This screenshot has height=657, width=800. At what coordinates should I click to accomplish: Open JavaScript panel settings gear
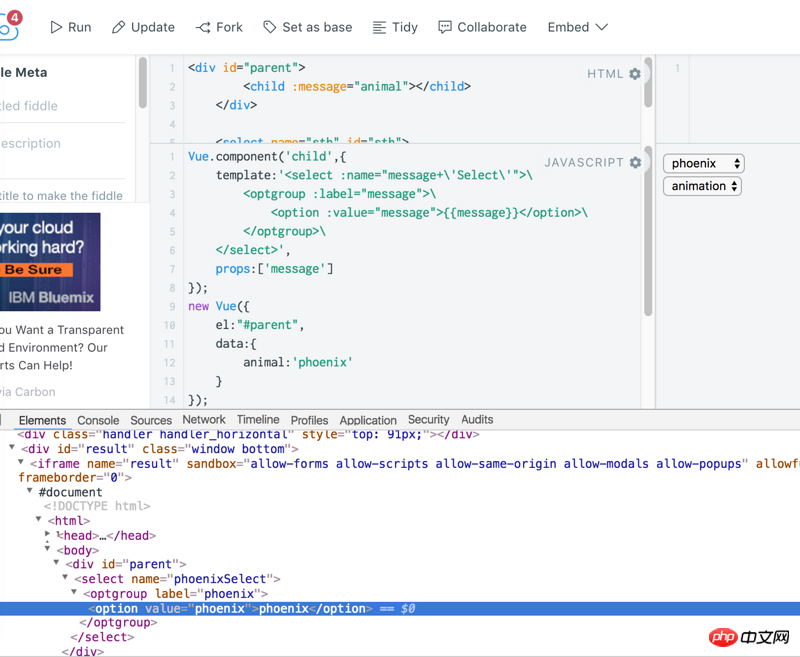[x=635, y=162]
